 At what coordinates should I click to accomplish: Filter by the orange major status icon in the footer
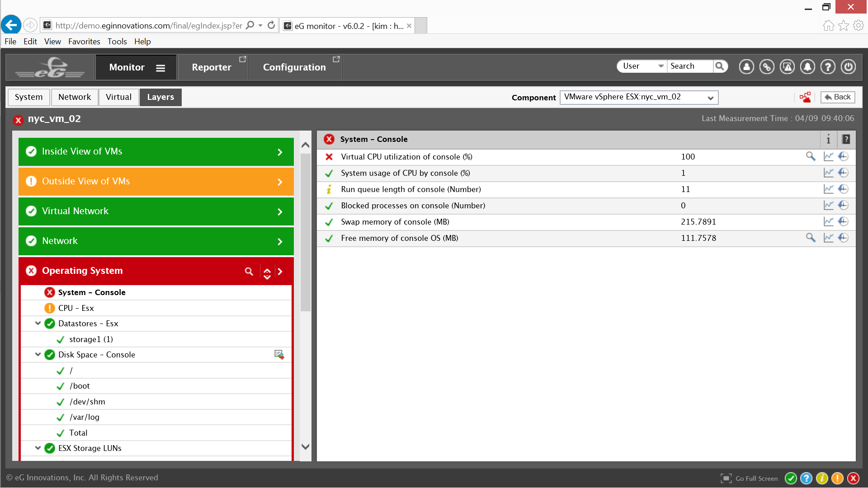tap(837, 478)
